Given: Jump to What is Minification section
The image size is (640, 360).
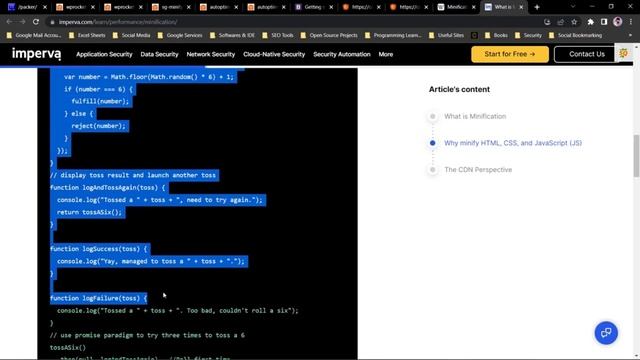Looking at the screenshot, I should click(475, 116).
